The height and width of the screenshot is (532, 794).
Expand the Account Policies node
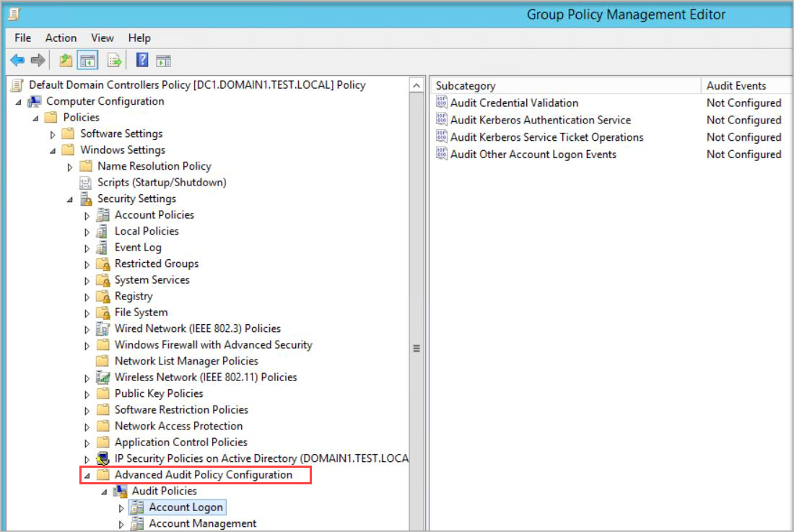pyautogui.click(x=87, y=214)
